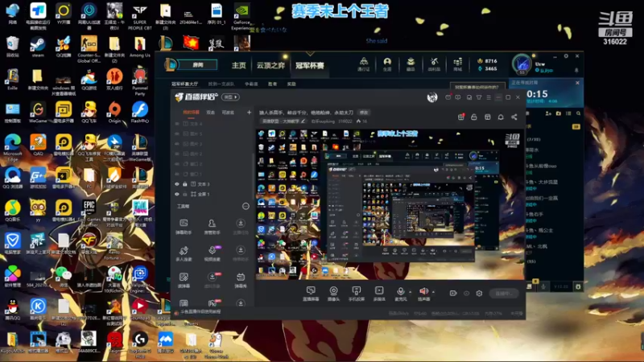644x362 pixels.
Task: Share the stream via share icon
Action: (514, 117)
